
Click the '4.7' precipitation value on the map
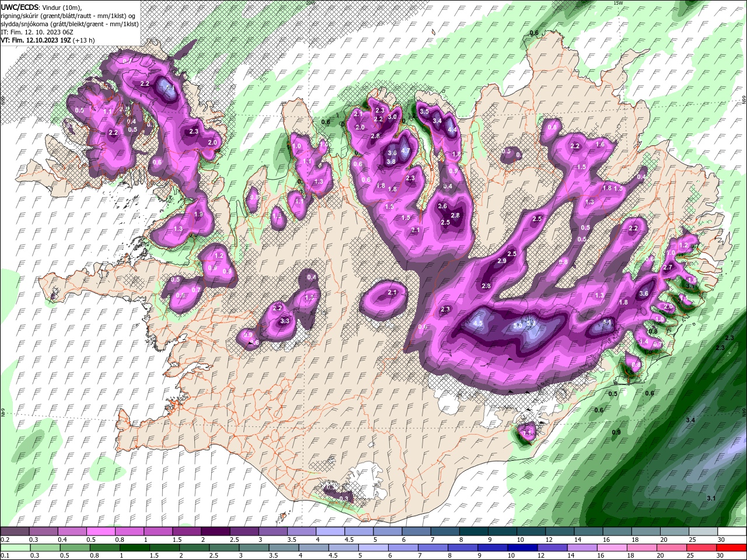(406, 150)
